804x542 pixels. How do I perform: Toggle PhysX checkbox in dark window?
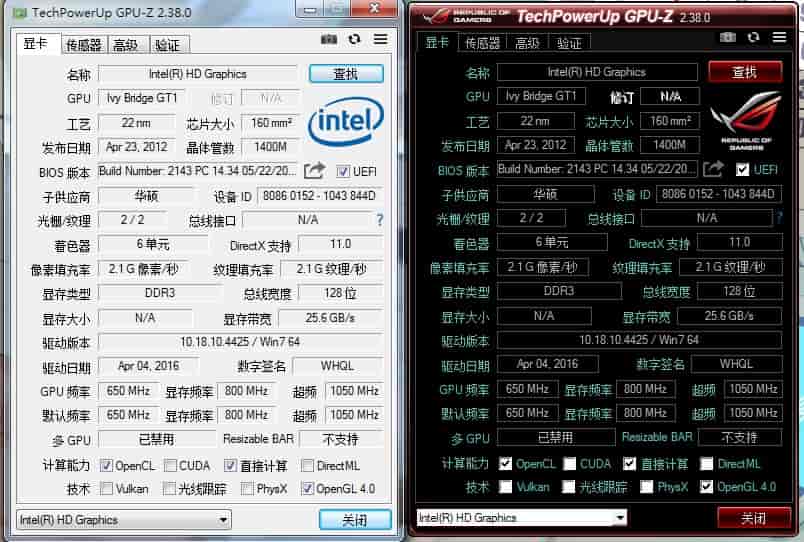pyautogui.click(x=647, y=487)
